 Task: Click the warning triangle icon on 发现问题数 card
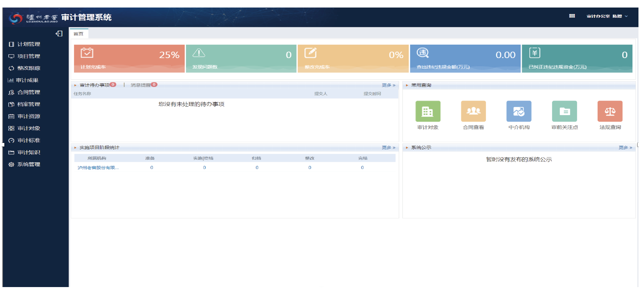199,53
